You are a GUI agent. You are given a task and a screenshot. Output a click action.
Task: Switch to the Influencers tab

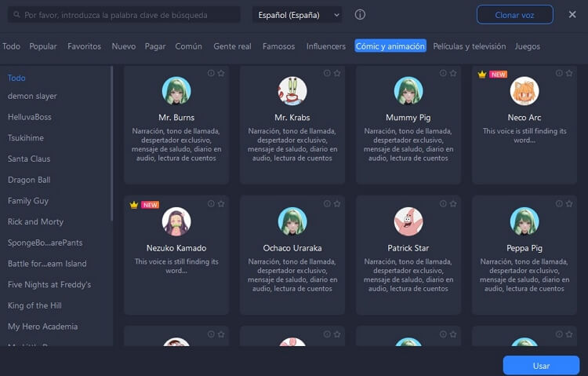tap(325, 46)
